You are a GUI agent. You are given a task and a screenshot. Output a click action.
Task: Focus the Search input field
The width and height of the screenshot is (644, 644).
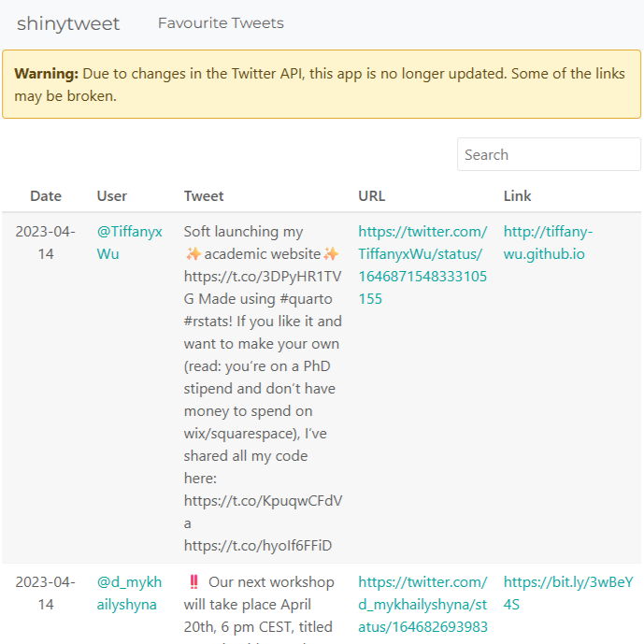click(x=549, y=155)
